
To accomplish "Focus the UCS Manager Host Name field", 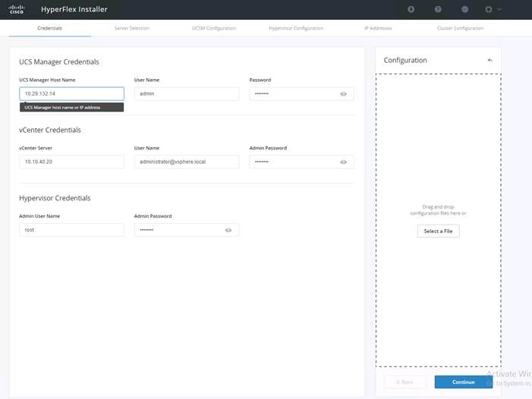I will coord(71,93).
